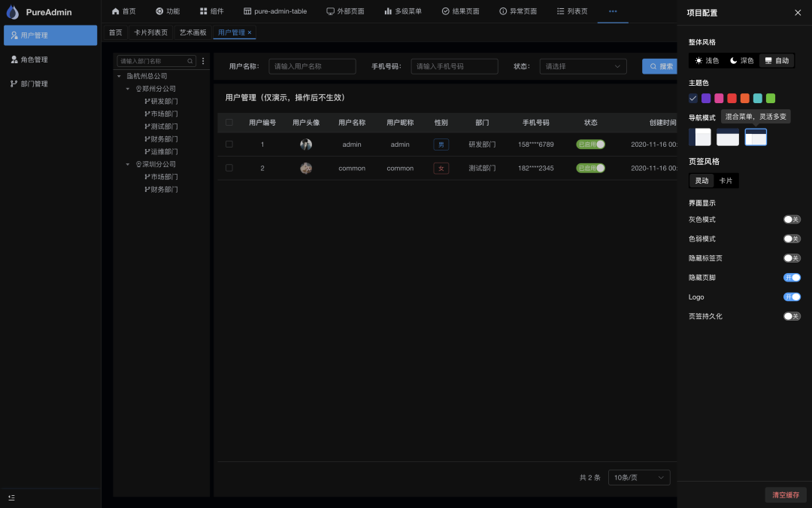Screen dimensions: 812x508
Task: Click the sidebar collapse icon at bottom left
Action: (11, 497)
